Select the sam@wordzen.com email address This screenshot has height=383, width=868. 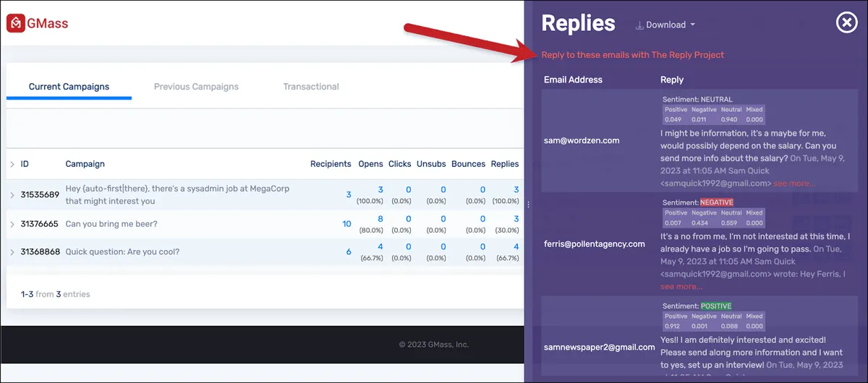click(x=582, y=141)
